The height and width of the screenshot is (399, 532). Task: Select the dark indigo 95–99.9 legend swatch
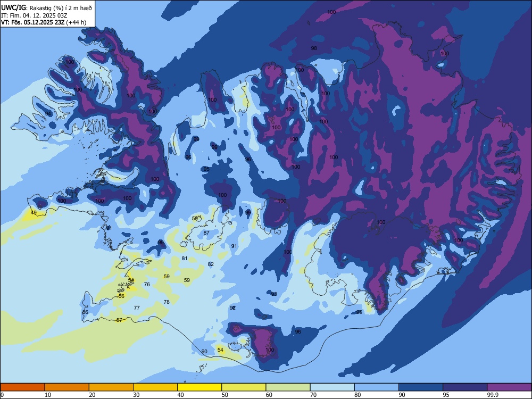point(465,387)
